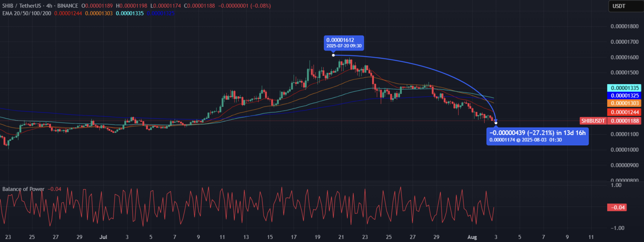
Task: Click the red 0.00001244 EMA axis label
Action: tap(624, 112)
